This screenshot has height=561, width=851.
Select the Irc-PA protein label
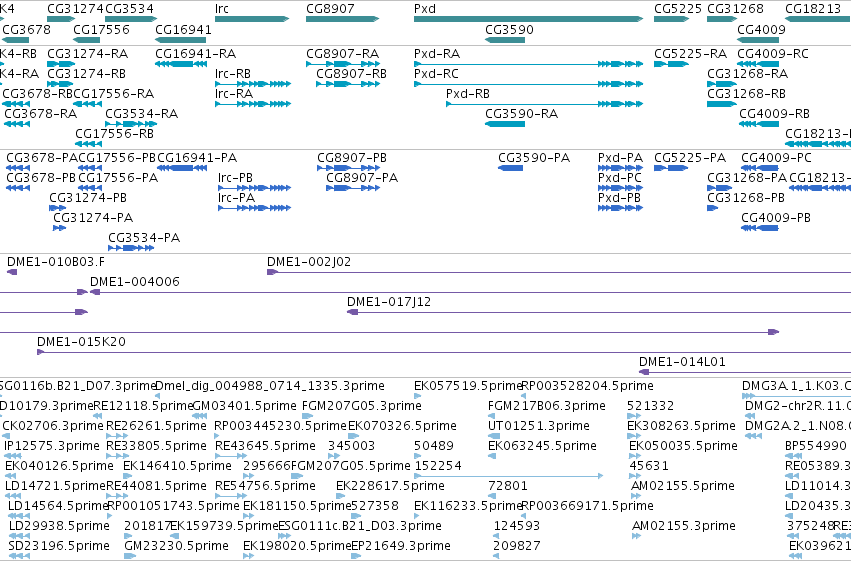point(237,198)
